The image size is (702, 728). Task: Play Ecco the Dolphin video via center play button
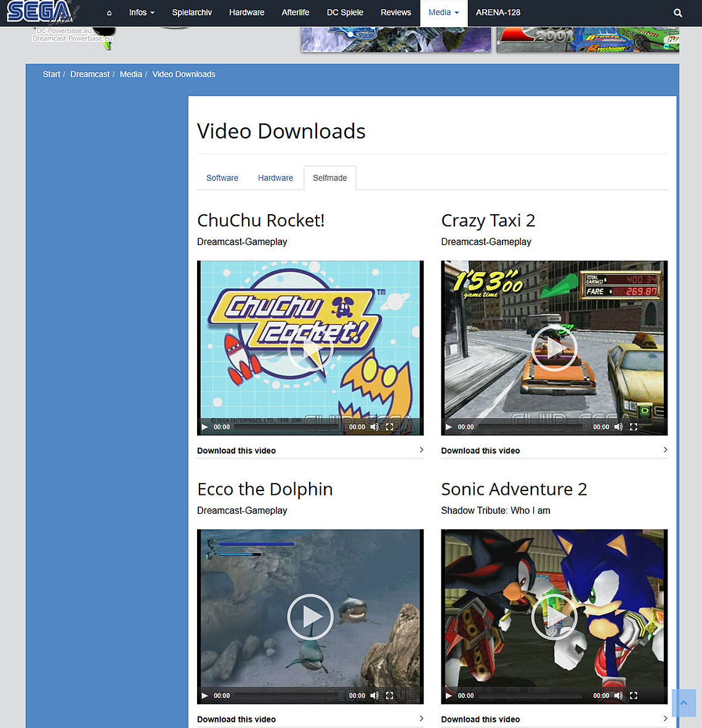click(310, 617)
